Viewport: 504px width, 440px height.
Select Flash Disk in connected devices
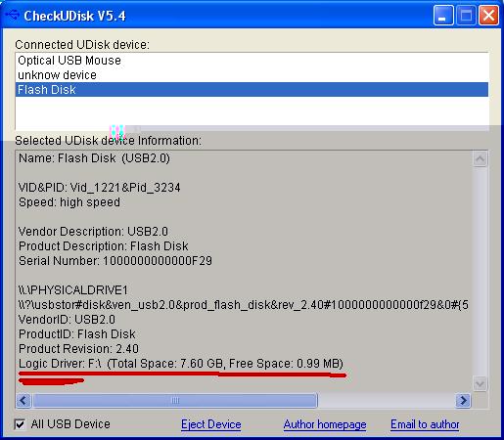click(252, 90)
